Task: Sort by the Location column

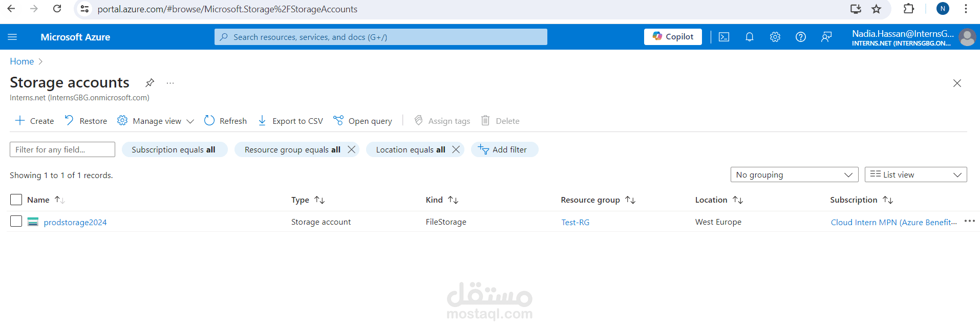Action: click(719, 200)
